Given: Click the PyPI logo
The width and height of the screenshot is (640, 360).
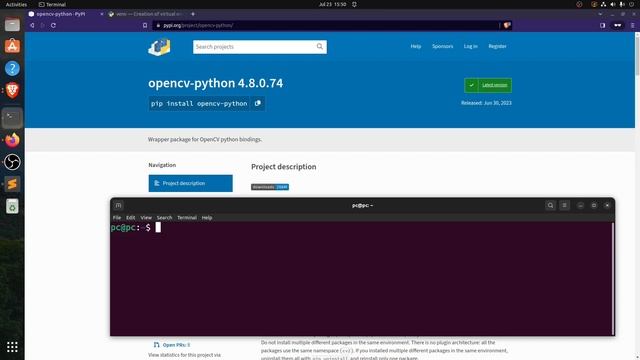Looking at the screenshot, I should pyautogui.click(x=160, y=47).
